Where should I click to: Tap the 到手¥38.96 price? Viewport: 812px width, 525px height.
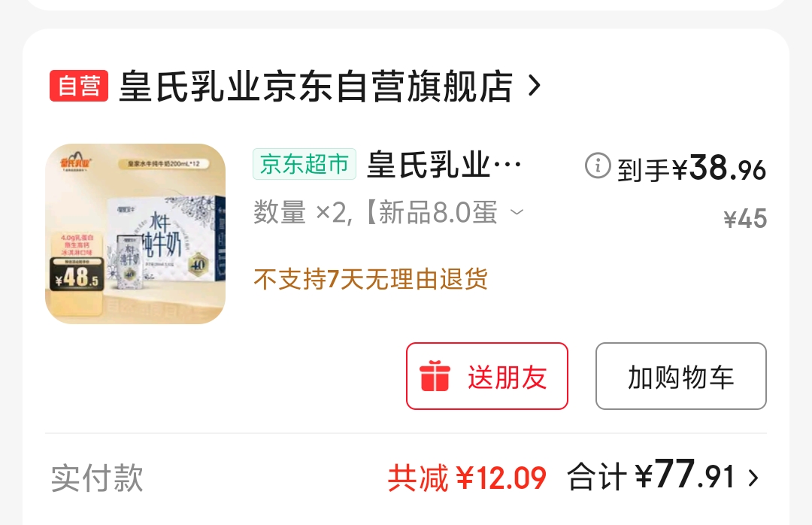point(692,168)
